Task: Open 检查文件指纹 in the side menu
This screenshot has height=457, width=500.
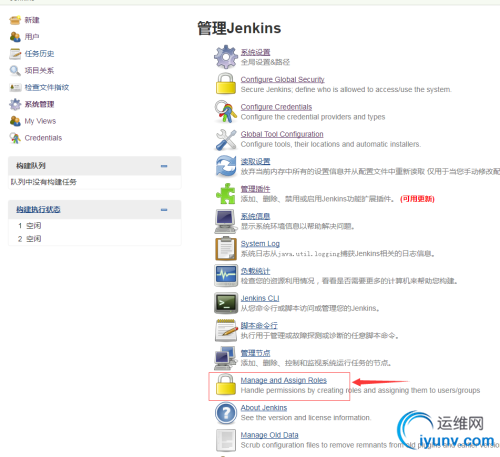Action: 47,87
